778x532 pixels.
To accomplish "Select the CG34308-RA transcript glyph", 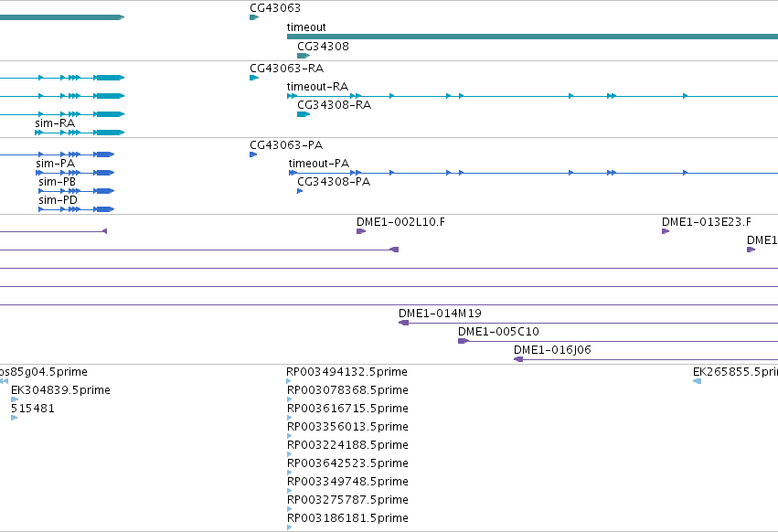I will pos(304,114).
